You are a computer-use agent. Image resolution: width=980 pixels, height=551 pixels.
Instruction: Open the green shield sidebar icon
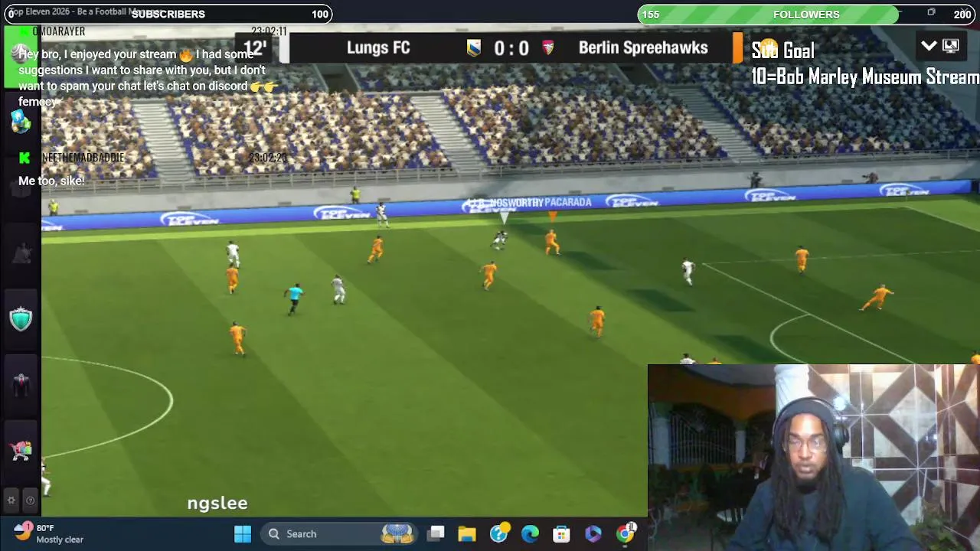point(21,318)
